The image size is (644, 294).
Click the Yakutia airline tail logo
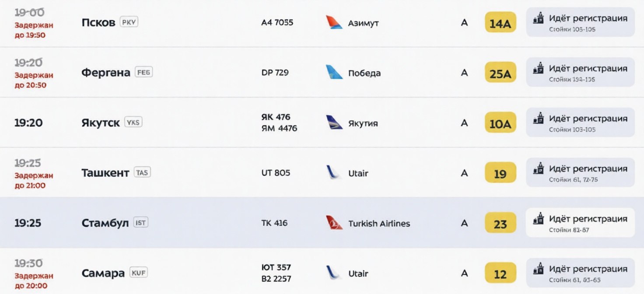coord(334,122)
